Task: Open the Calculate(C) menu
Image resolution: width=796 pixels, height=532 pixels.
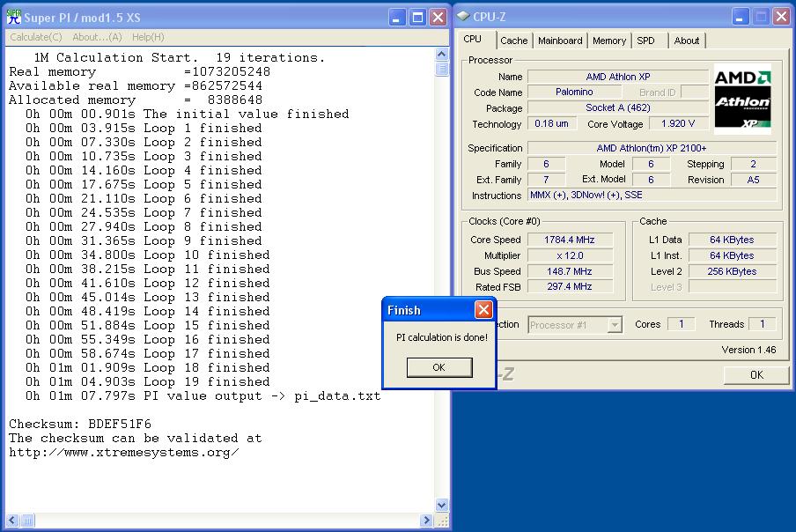Action: [x=36, y=37]
